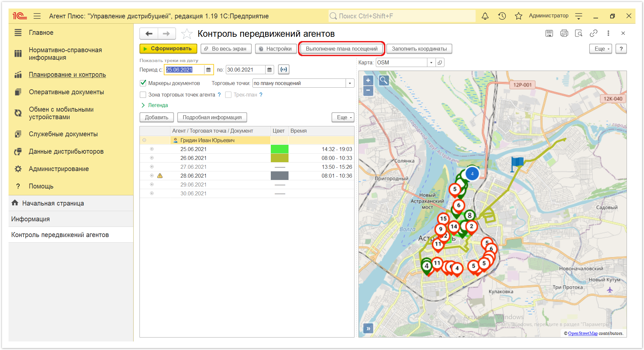This screenshot has height=350, width=644.
Task: Open print preview icon
Action: pyautogui.click(x=579, y=33)
